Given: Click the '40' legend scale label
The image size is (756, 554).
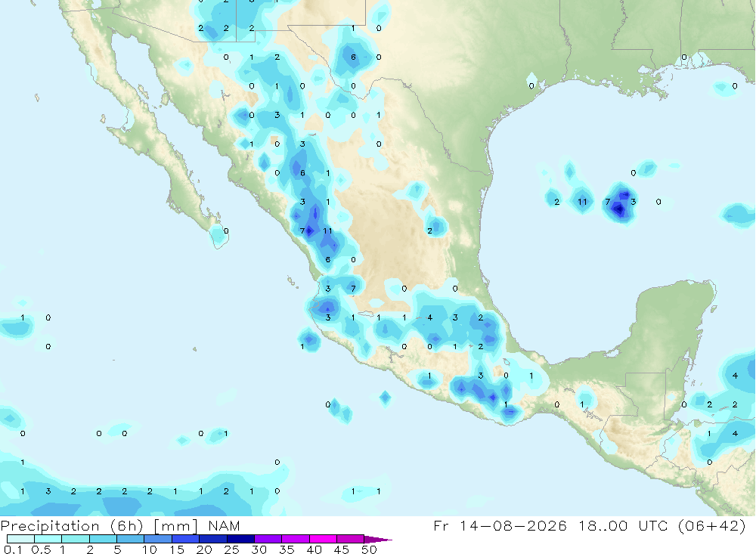Looking at the screenshot, I should pyautogui.click(x=314, y=549).
